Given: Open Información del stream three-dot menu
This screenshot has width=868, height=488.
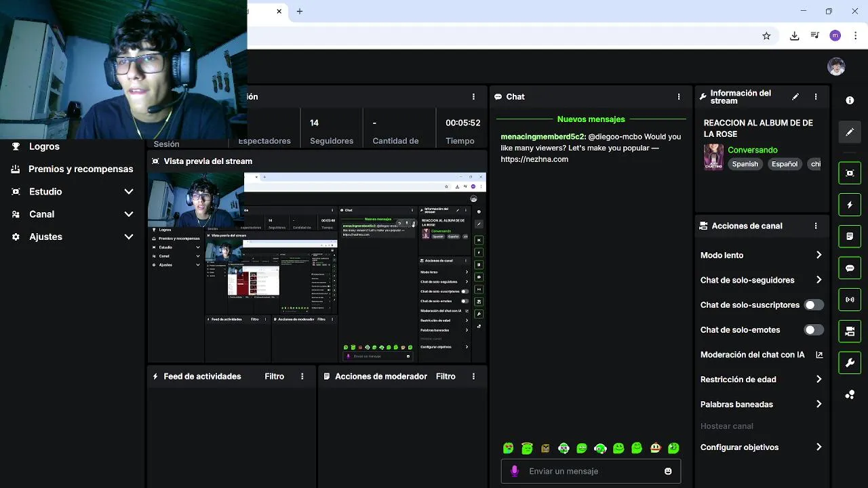Looking at the screenshot, I should pyautogui.click(x=816, y=97).
